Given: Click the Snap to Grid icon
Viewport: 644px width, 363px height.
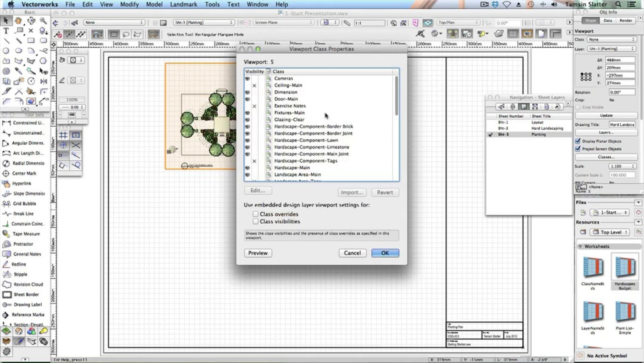Looking at the screenshot, I should (63, 135).
